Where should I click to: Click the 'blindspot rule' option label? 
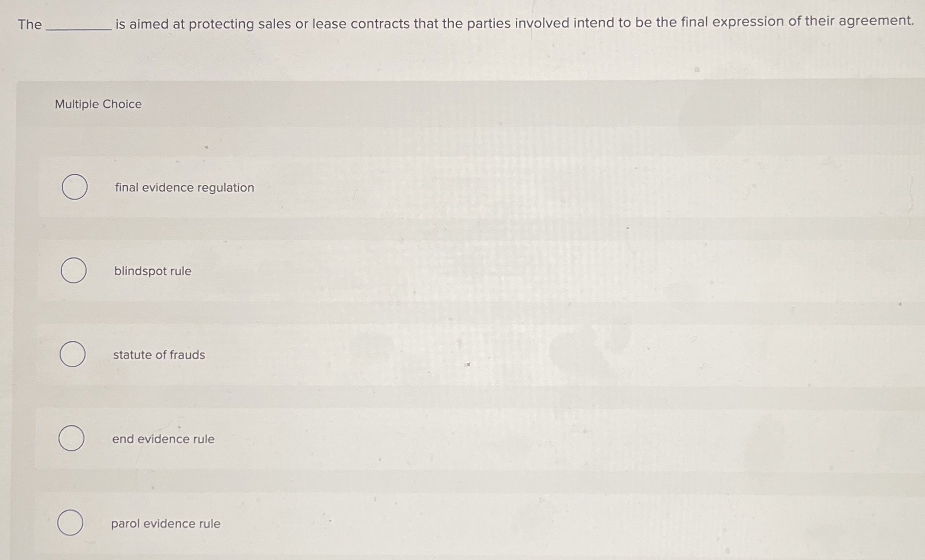[152, 271]
